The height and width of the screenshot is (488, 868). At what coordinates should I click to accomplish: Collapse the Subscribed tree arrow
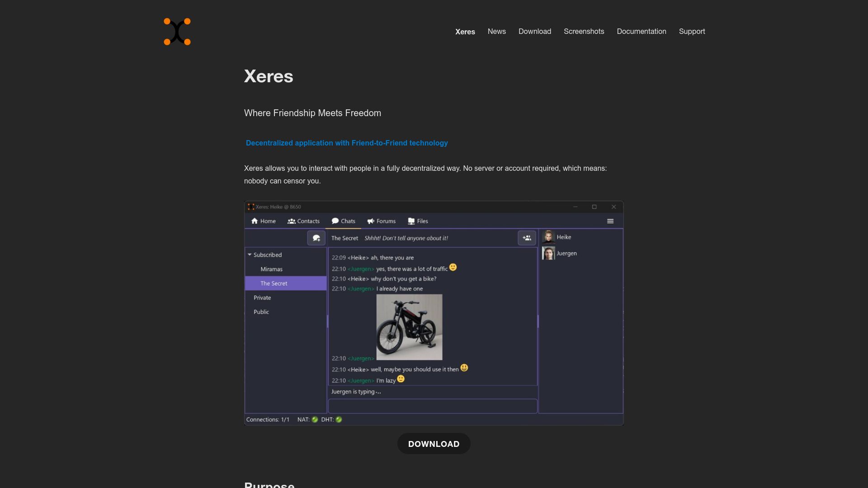coord(250,255)
